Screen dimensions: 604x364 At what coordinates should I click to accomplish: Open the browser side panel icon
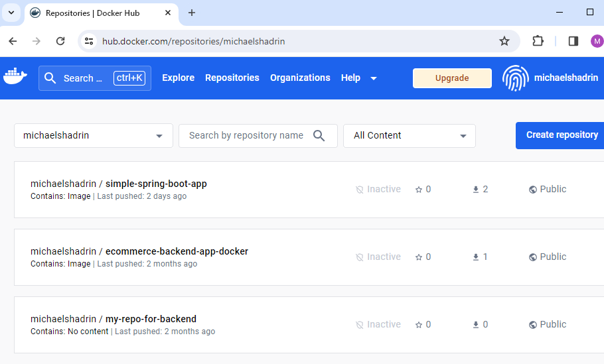tap(573, 41)
